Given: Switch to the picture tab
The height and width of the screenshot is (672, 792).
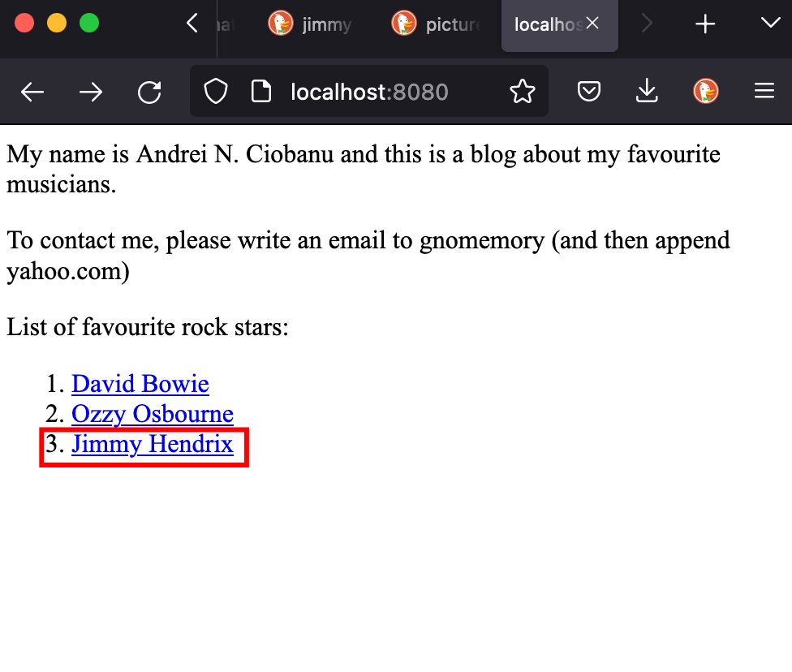Looking at the screenshot, I should (x=435, y=24).
